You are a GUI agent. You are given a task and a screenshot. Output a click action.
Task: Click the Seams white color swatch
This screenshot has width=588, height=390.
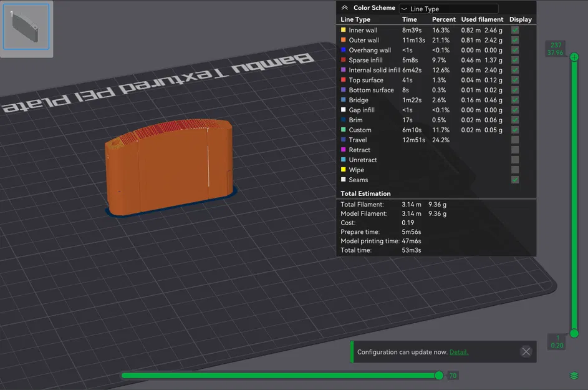pos(343,180)
